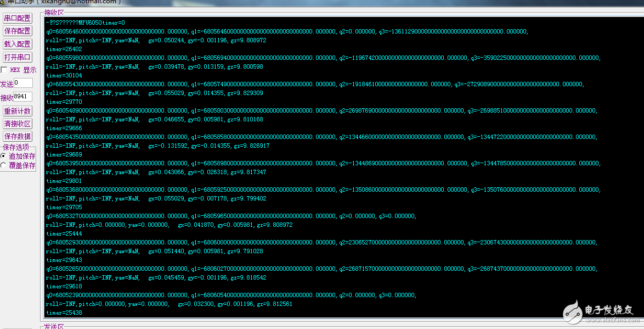
Task: Click the 保存选项 group label
Action: coord(16,147)
